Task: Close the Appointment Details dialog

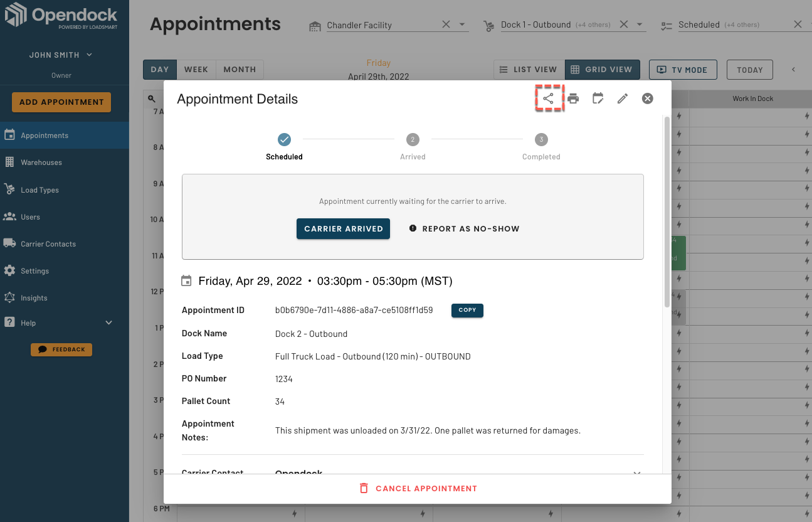Action: [x=648, y=99]
